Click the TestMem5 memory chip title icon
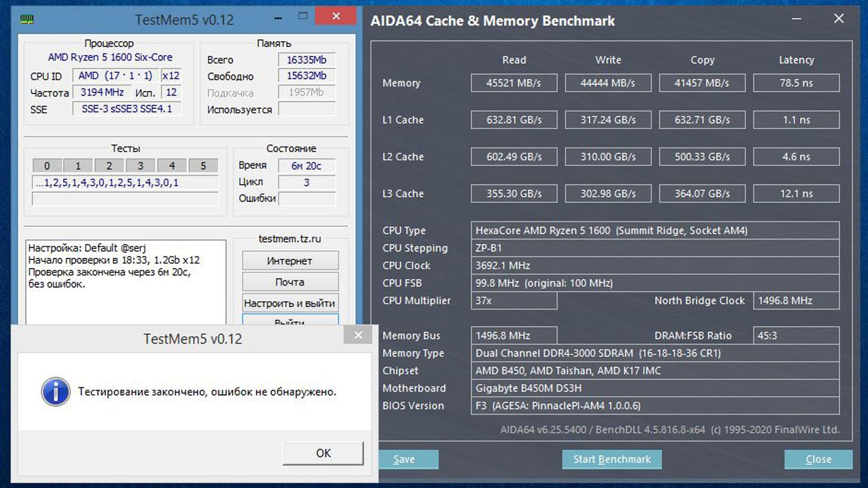The height and width of the screenshot is (488, 868). click(x=27, y=20)
